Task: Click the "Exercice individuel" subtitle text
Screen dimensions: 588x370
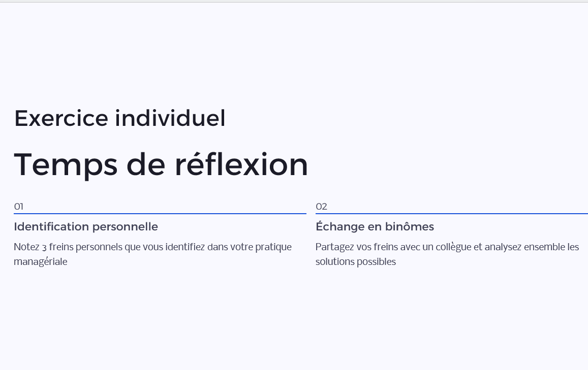Action: [x=119, y=118]
